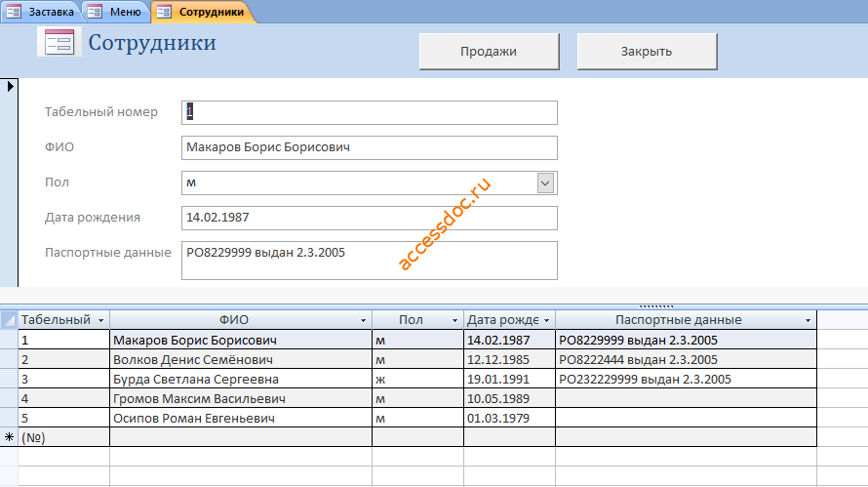The height and width of the screenshot is (487, 868).
Task: Click the (№) new record cell
Action: (x=63, y=437)
